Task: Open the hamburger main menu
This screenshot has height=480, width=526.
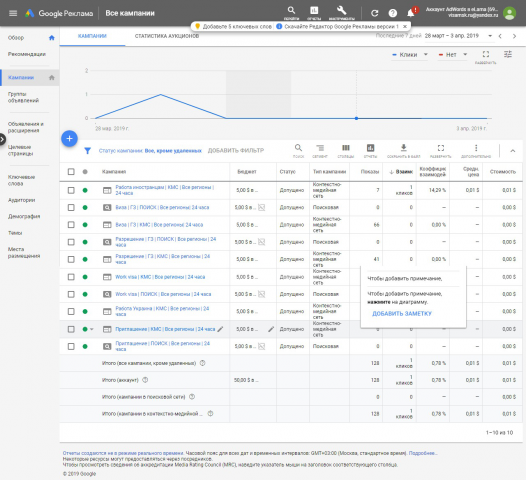Action: [x=13, y=13]
